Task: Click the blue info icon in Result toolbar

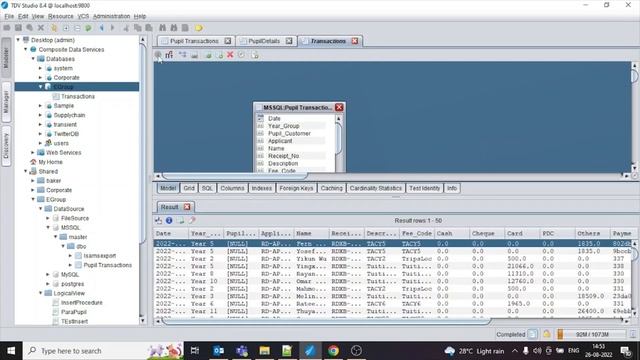Action: 169,220
